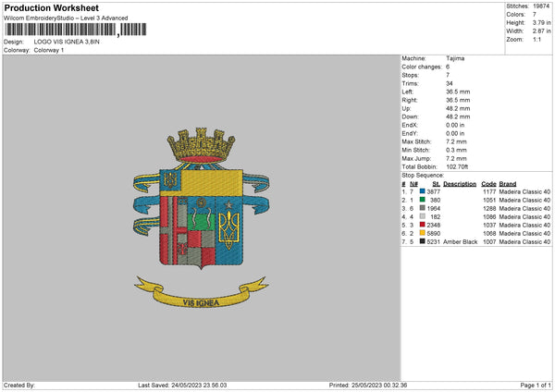Click the EndY value 0.00 in
Screen dimensions: 555x392
coord(455,134)
